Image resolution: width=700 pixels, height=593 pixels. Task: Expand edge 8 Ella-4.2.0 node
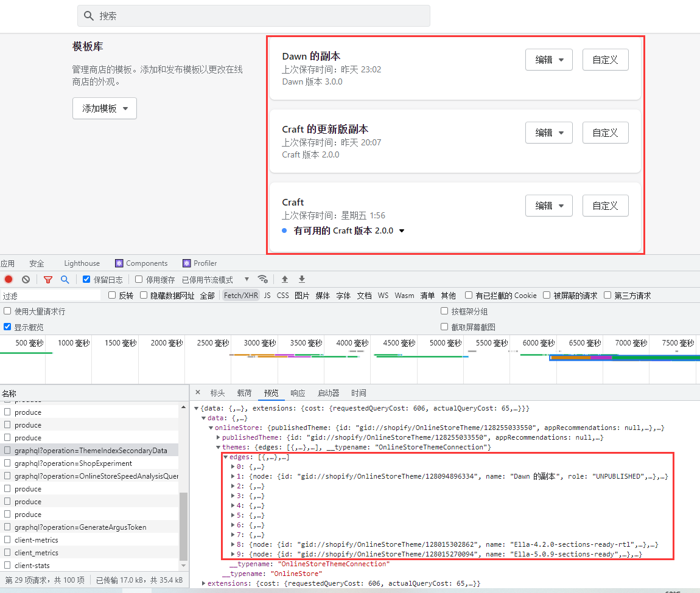coord(233,544)
